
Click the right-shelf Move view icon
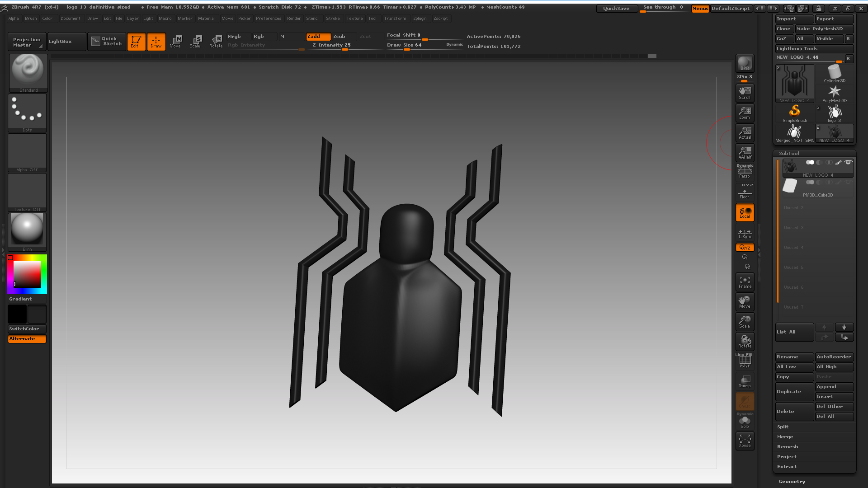745,301
